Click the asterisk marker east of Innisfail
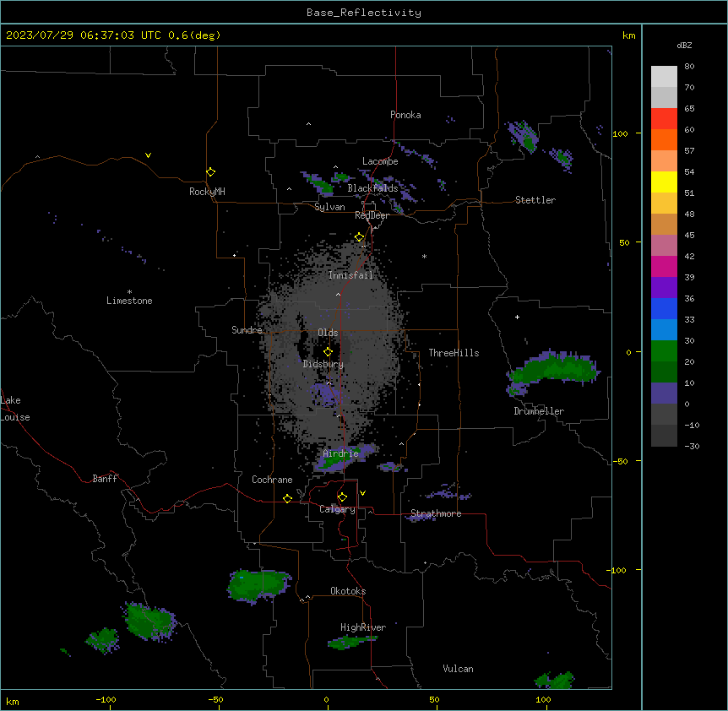 tap(424, 256)
